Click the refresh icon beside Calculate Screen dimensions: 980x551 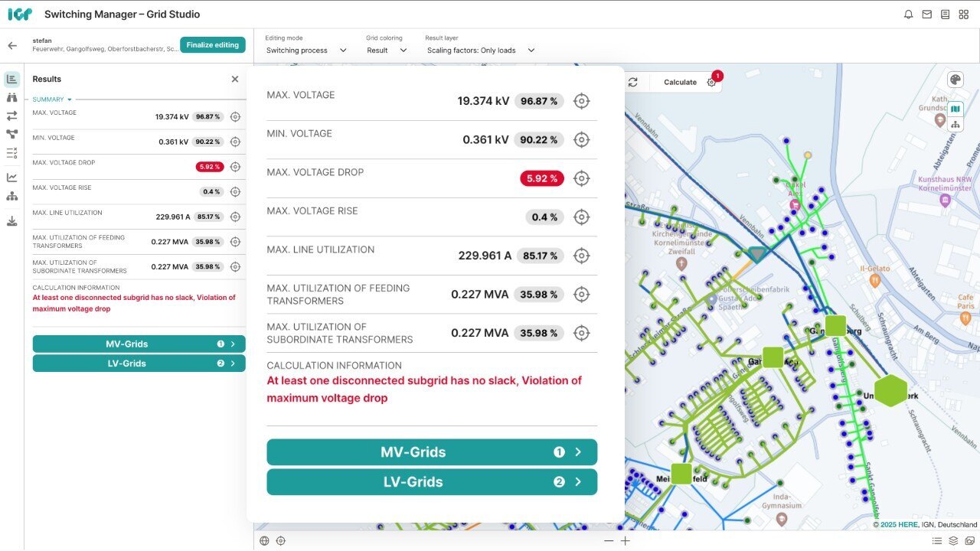coord(632,82)
